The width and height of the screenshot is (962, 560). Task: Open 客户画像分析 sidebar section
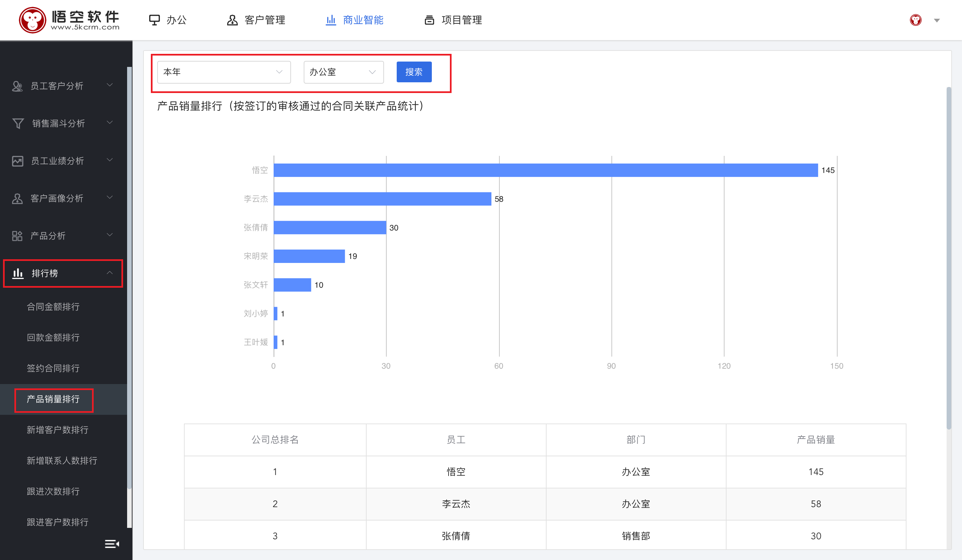[x=63, y=198]
